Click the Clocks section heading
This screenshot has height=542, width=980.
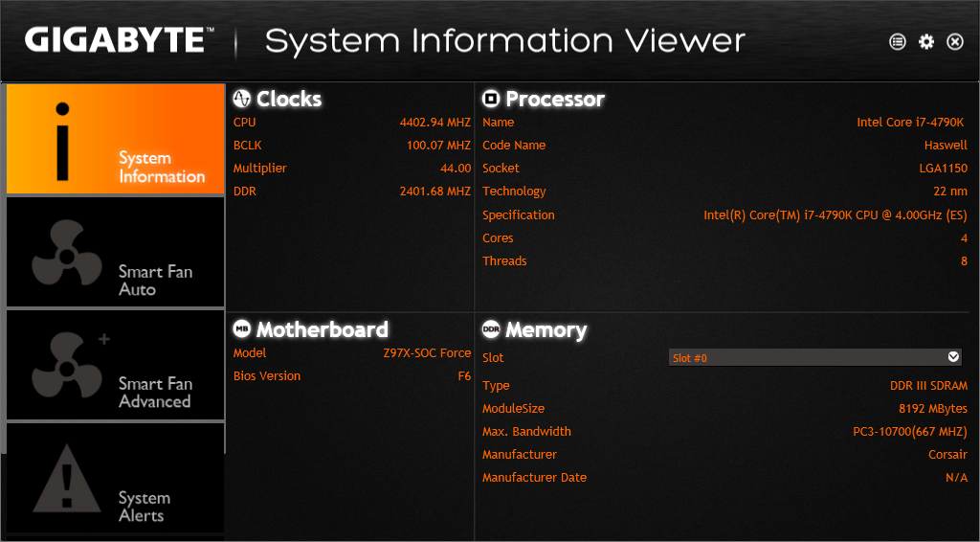(289, 99)
